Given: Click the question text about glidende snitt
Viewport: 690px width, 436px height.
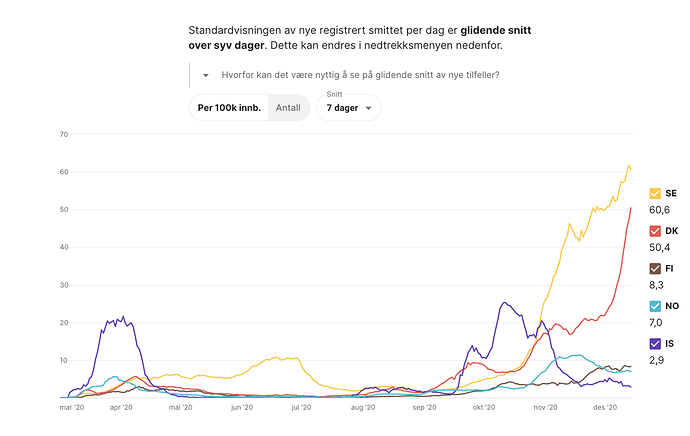Looking at the screenshot, I should pyautogui.click(x=361, y=75).
